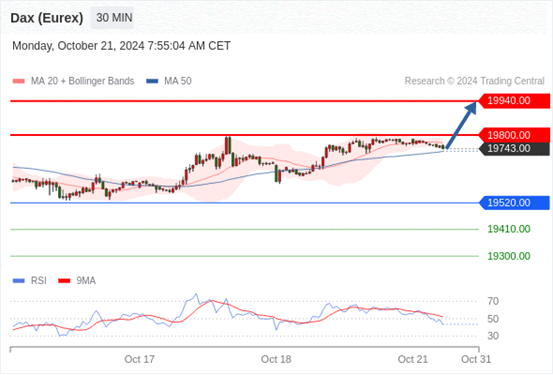Click the MA 20 + Bollinger Bands legend swatch
Image resolution: width=553 pixels, height=375 pixels.
pyautogui.click(x=19, y=81)
